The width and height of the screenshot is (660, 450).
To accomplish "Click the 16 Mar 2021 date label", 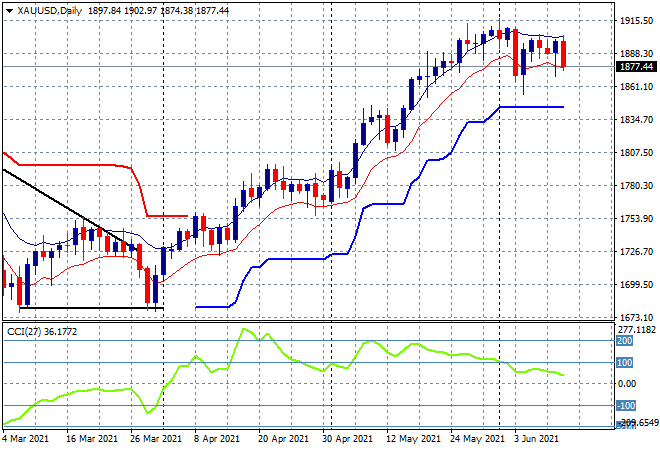I will point(92,439).
